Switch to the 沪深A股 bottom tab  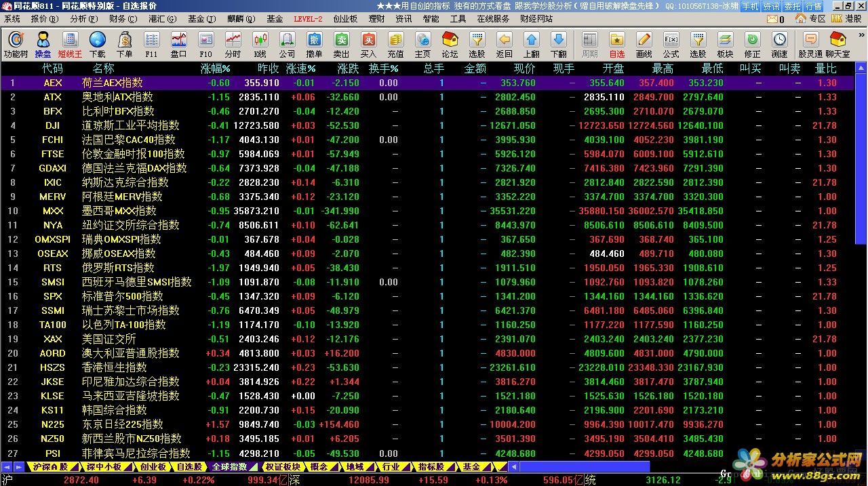coord(50,467)
